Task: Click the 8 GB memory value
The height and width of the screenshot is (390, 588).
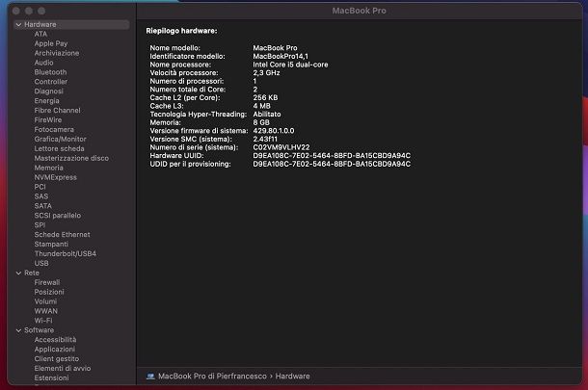Action: (261, 123)
